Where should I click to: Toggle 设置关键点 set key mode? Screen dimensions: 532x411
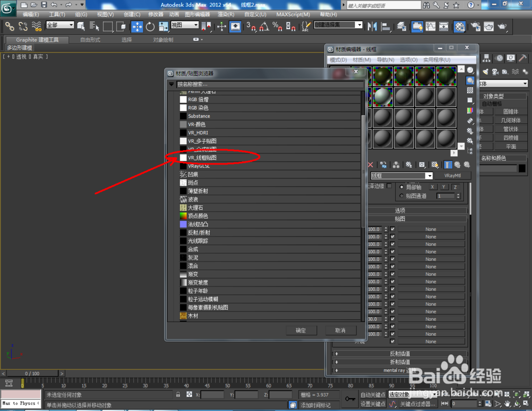(373, 404)
